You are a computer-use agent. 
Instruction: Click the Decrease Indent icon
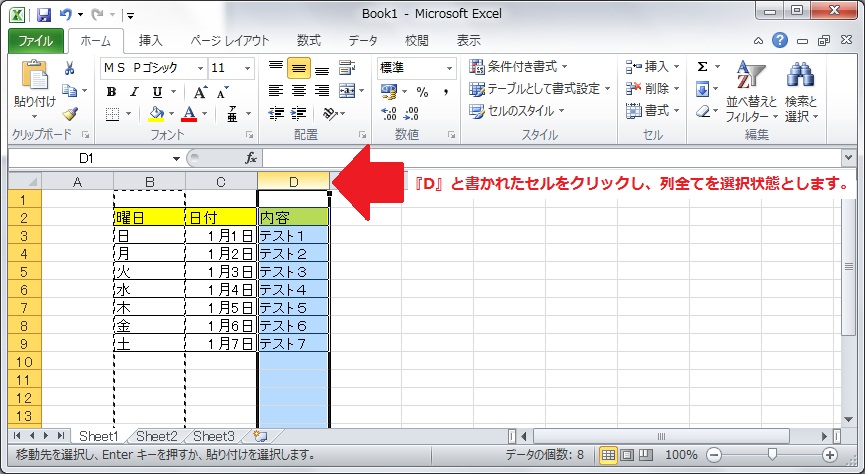275,114
